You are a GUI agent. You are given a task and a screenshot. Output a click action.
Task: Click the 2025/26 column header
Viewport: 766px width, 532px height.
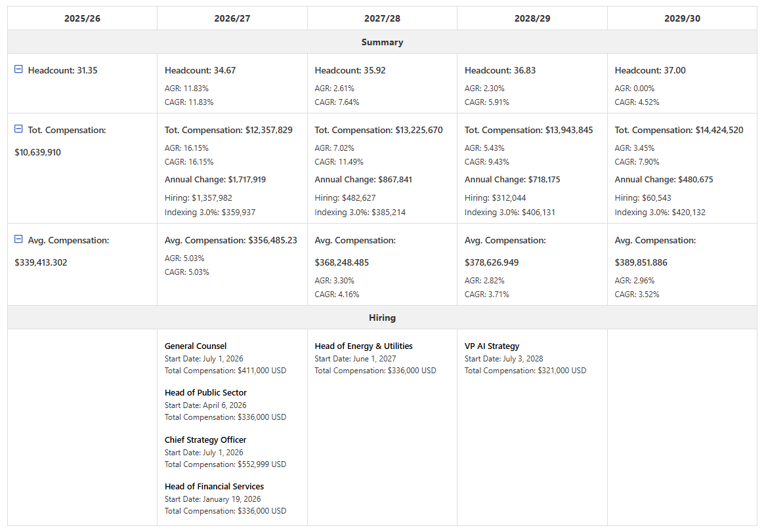point(82,18)
